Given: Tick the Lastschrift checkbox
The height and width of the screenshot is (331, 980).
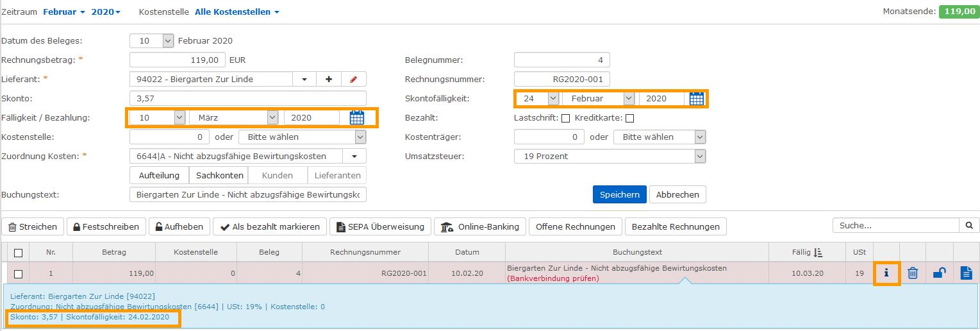Looking at the screenshot, I should tap(565, 118).
